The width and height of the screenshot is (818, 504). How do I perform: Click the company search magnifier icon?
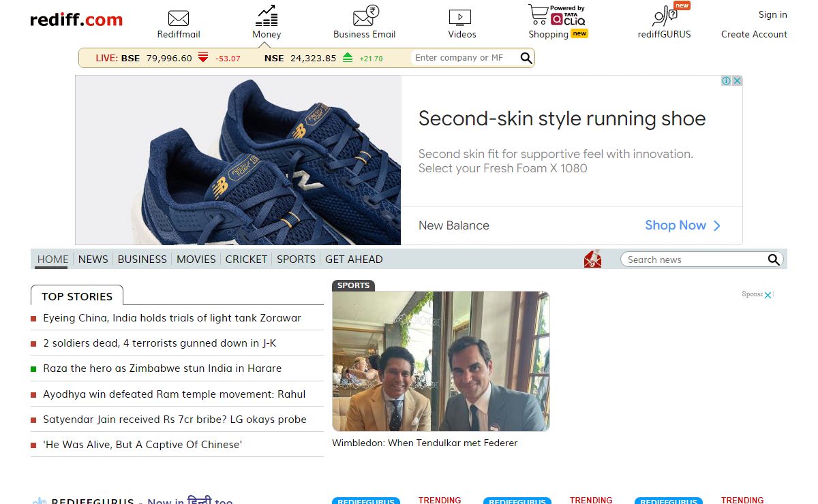tap(526, 58)
